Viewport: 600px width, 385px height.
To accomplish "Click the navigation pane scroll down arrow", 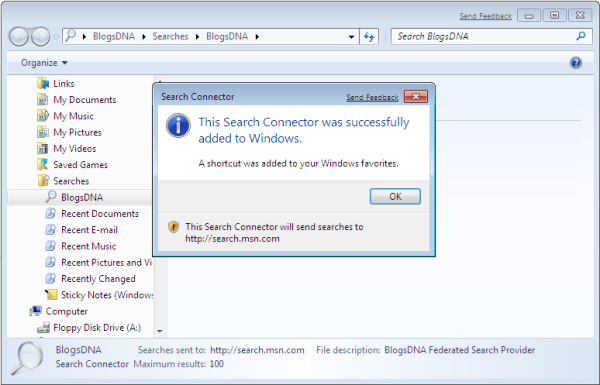I will (160, 331).
